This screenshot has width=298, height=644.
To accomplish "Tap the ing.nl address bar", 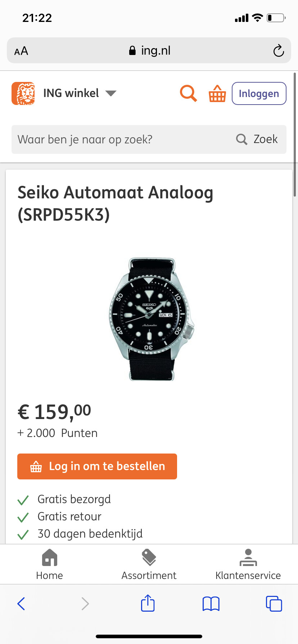I will [x=149, y=51].
